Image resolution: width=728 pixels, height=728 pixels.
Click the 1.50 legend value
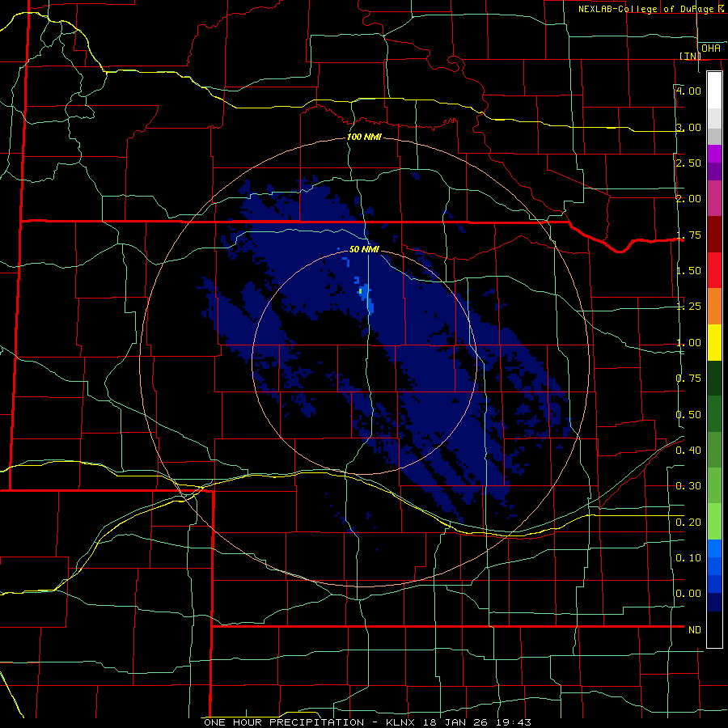pos(688,271)
